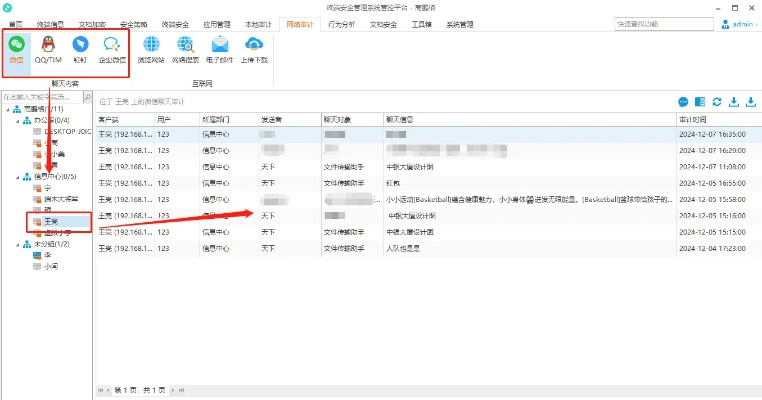Switch to the 系统管理 tab
762x400 pixels.
tap(460, 24)
